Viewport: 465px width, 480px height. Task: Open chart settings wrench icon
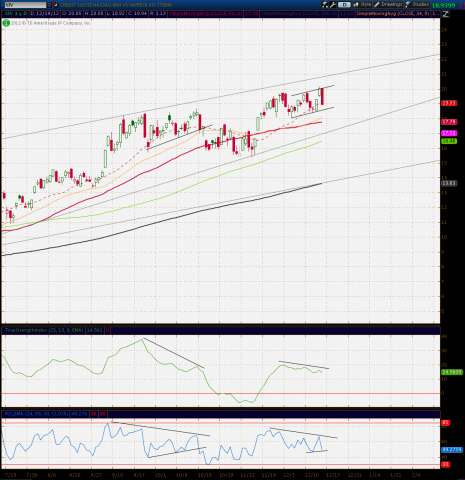click(x=333, y=5)
